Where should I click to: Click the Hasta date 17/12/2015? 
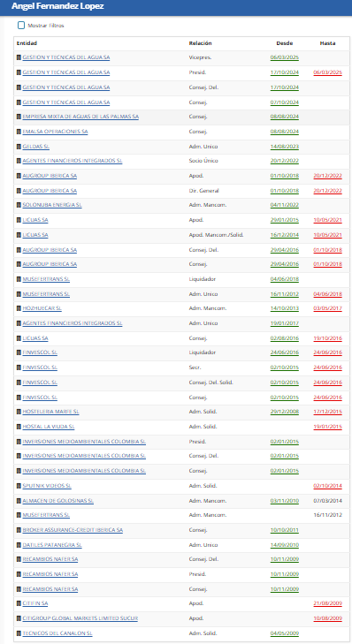point(328,412)
